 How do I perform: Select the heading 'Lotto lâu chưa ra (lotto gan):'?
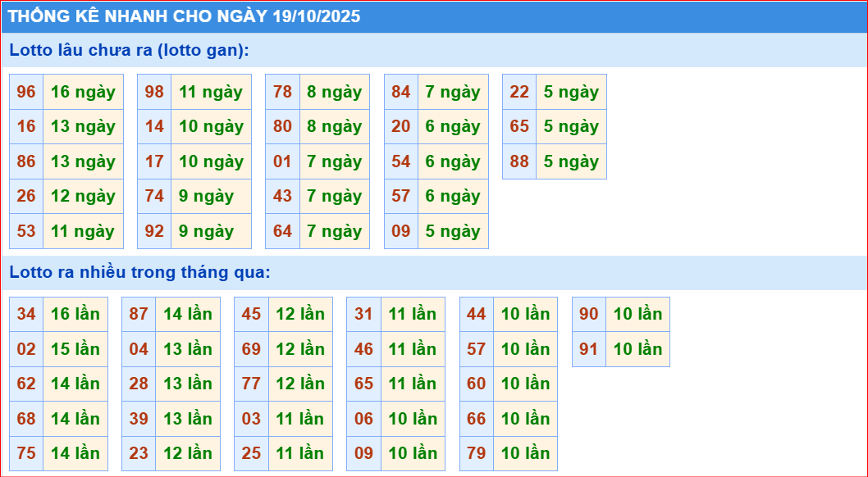(129, 50)
